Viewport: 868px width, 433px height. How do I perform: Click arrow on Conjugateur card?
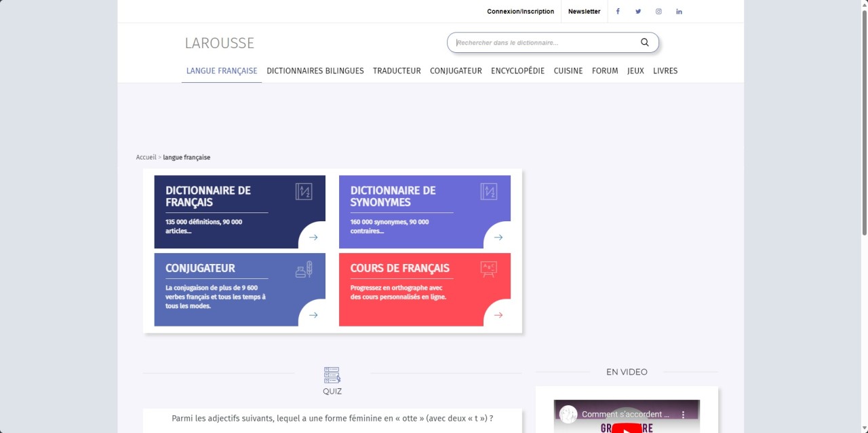point(313,315)
